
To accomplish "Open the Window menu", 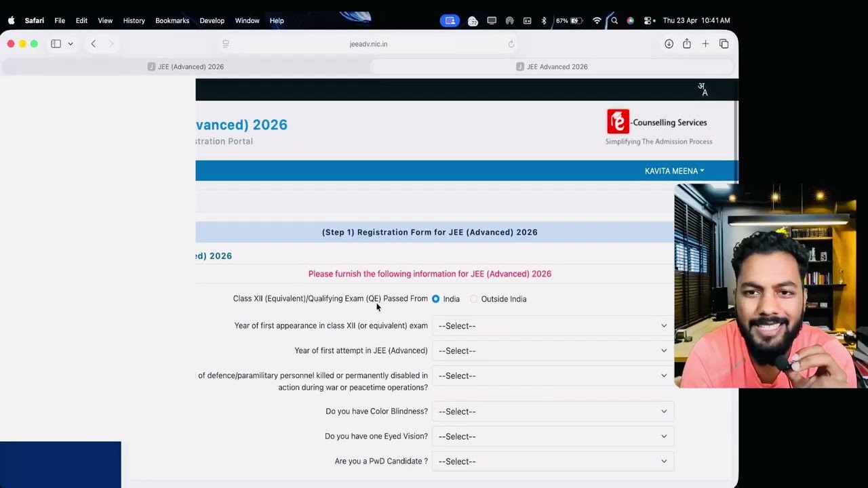I will pyautogui.click(x=247, y=20).
